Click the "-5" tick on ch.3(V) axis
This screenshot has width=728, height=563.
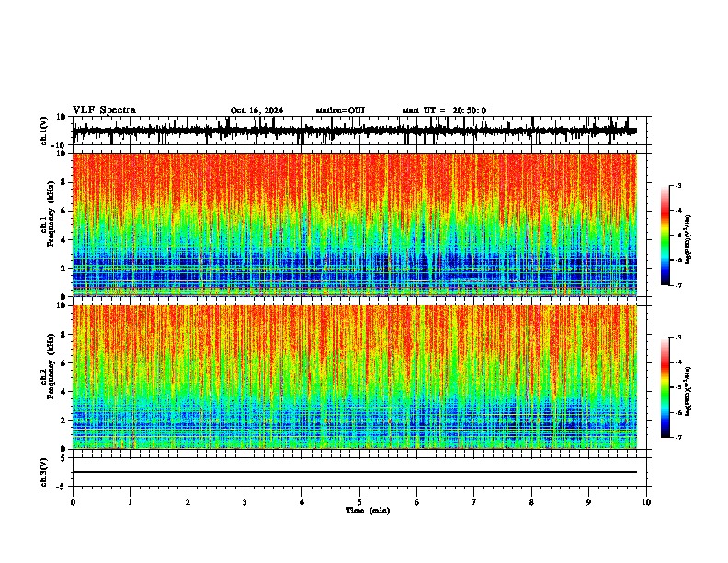[62, 487]
